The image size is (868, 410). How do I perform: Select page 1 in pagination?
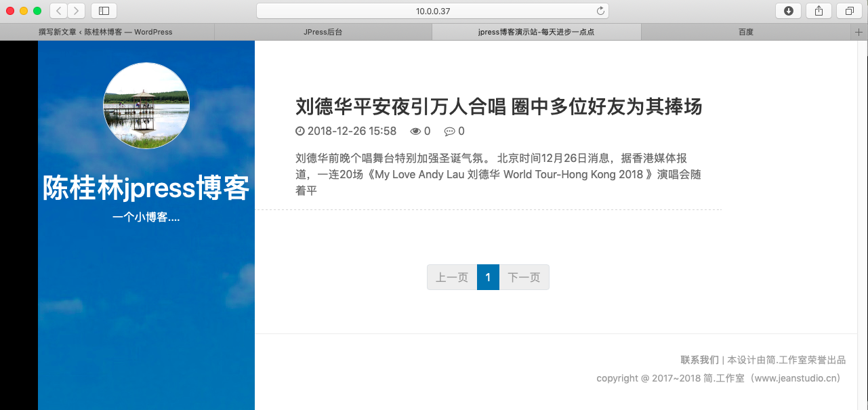[488, 277]
